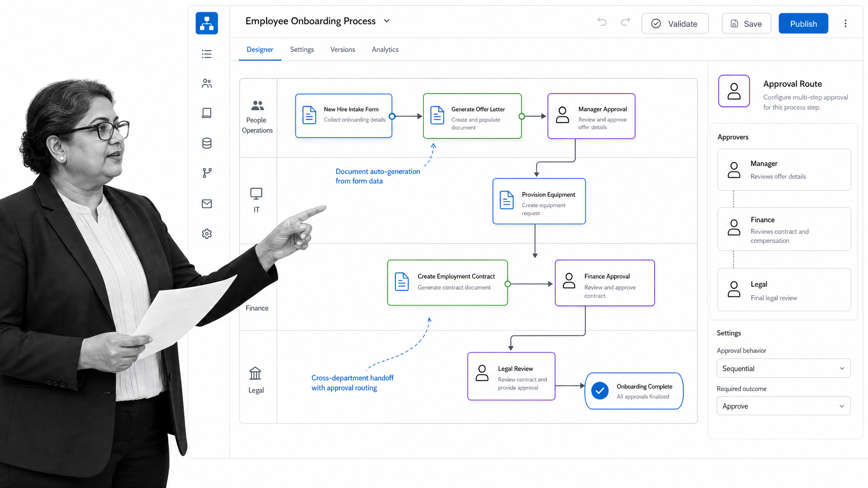Viewport: 868px width, 488px height.
Task: Click the document icon in Provision Equipment node
Action: 506,200
